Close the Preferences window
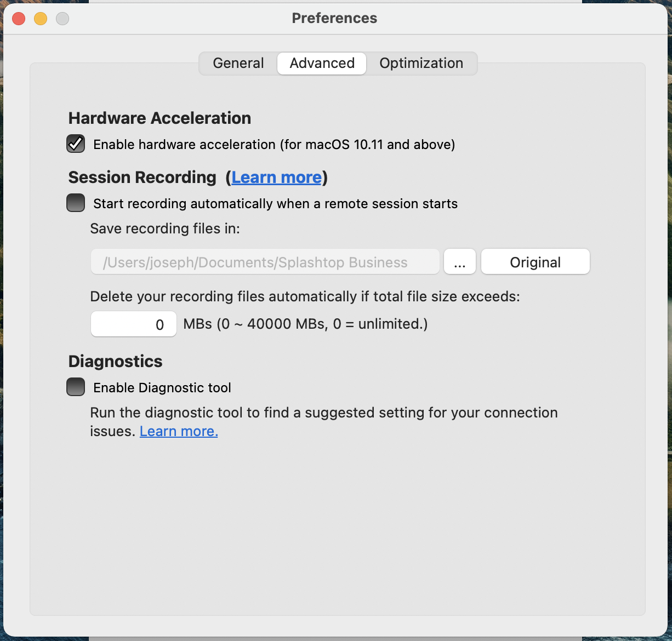 point(19,19)
